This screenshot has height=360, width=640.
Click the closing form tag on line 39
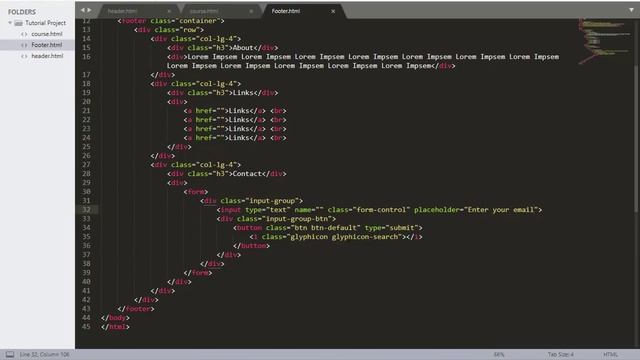(198, 273)
